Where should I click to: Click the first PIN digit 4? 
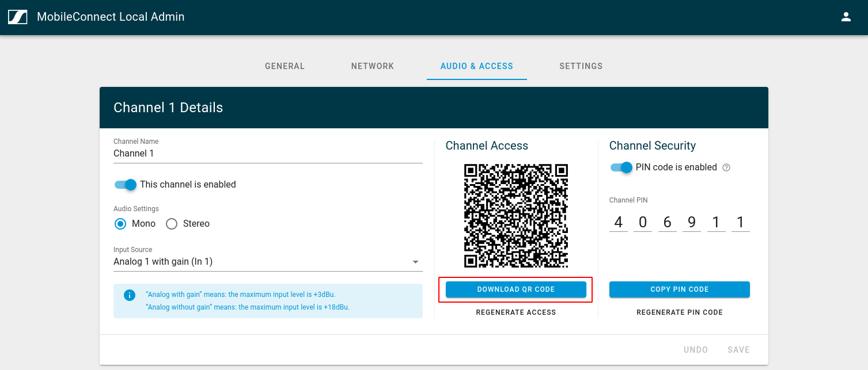(619, 223)
